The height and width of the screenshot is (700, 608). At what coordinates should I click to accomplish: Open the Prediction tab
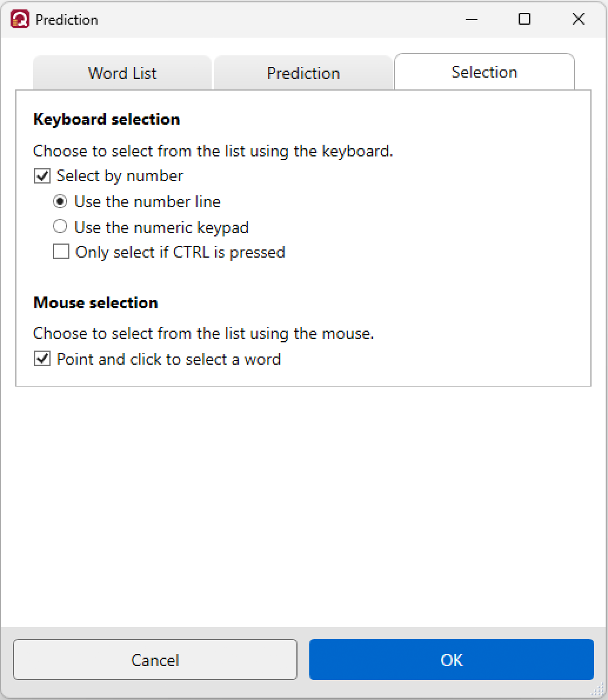[x=303, y=73]
